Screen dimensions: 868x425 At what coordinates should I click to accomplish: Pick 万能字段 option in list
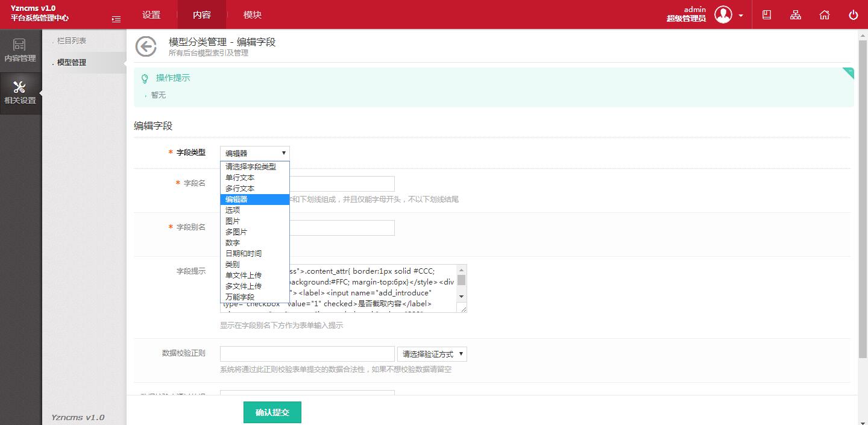pyautogui.click(x=240, y=297)
